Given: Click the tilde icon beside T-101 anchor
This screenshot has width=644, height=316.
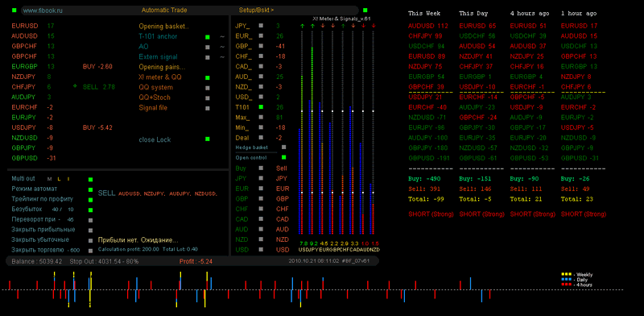Looking at the screenshot, I should click(222, 36).
